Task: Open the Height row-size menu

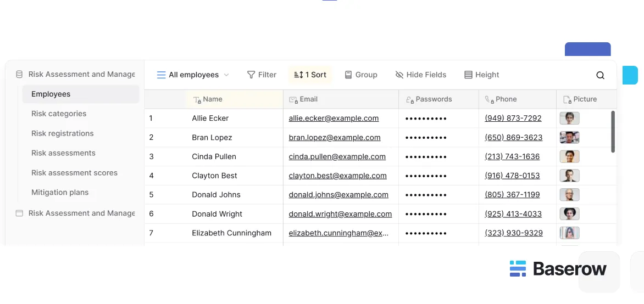Action: (x=481, y=75)
